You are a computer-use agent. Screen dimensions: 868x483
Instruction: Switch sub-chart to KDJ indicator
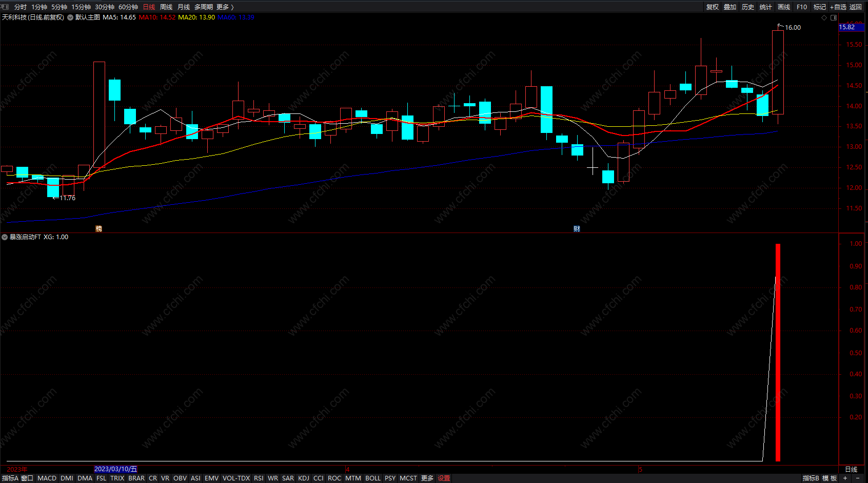(304, 478)
